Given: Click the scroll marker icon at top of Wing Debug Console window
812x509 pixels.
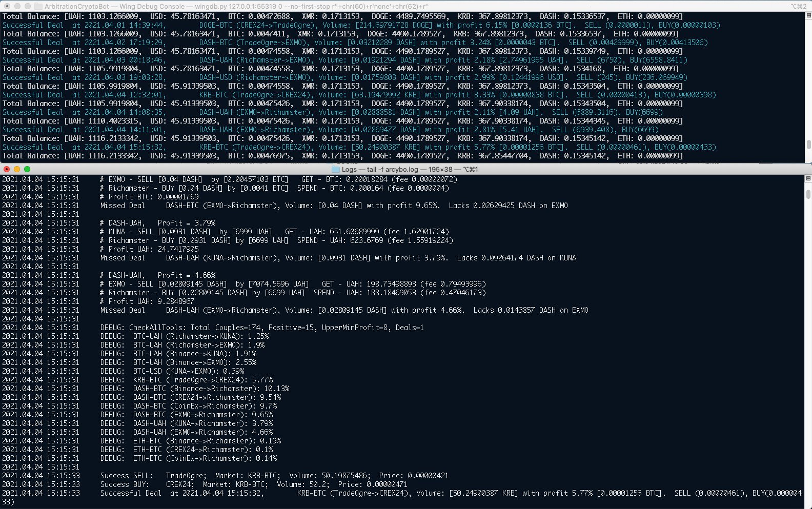Looking at the screenshot, I should (808, 16).
